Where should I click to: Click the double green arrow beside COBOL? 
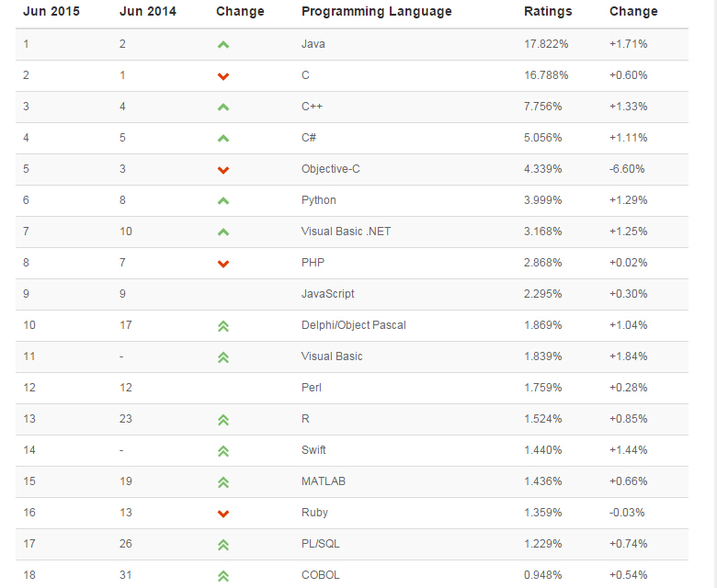[x=222, y=575]
